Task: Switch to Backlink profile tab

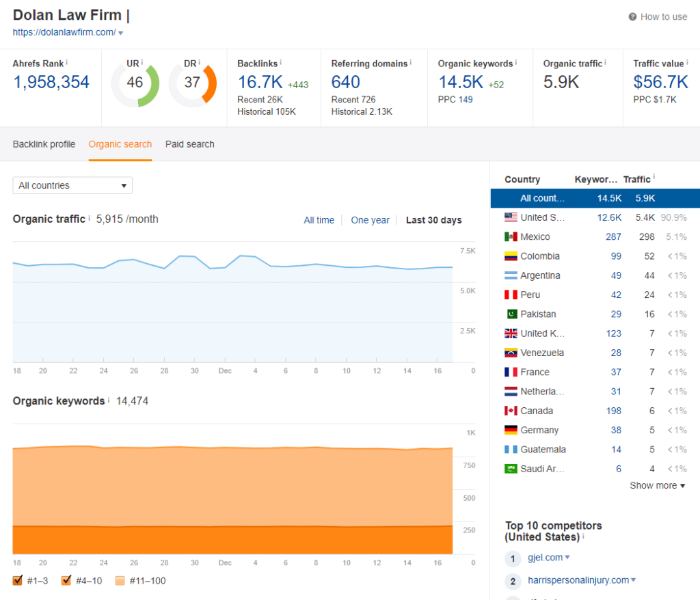Action: pyautogui.click(x=44, y=144)
